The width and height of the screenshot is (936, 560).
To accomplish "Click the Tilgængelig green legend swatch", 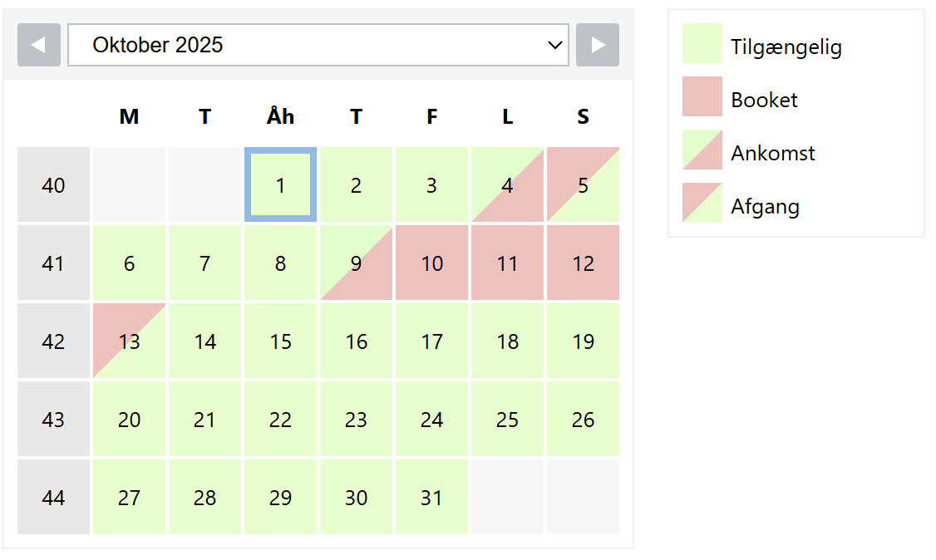I will 702,43.
